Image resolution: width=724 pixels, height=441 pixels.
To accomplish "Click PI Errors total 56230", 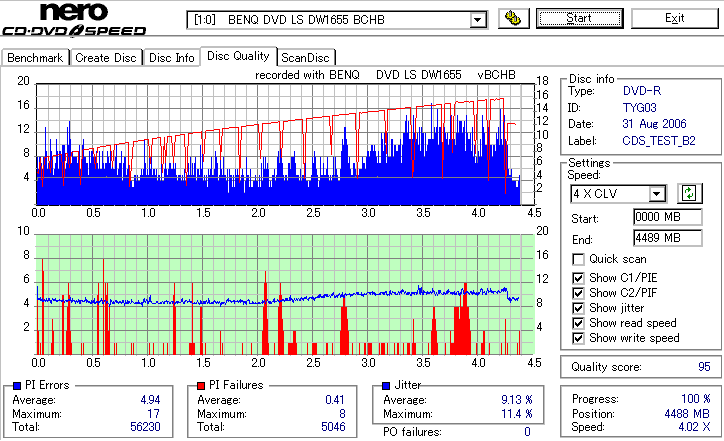I will click(x=145, y=427).
